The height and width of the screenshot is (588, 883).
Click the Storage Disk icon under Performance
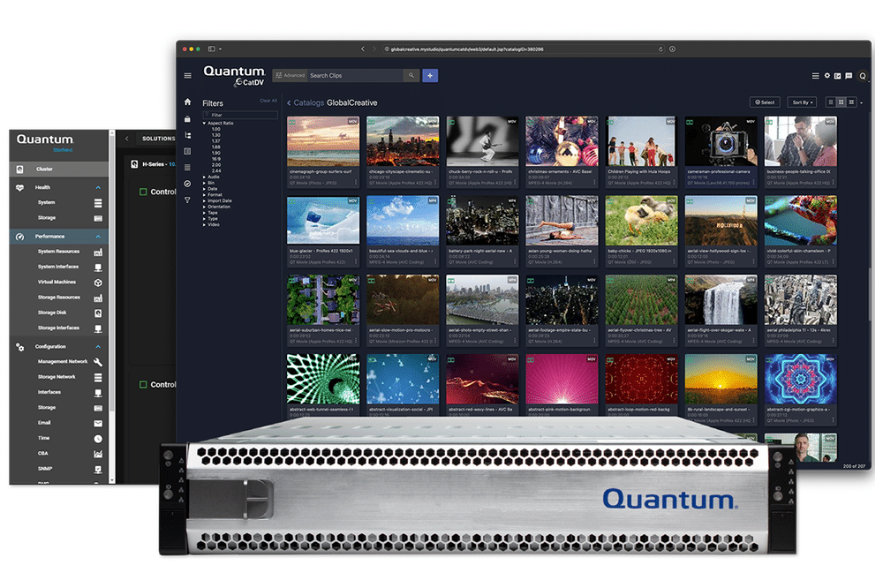pos(97,312)
